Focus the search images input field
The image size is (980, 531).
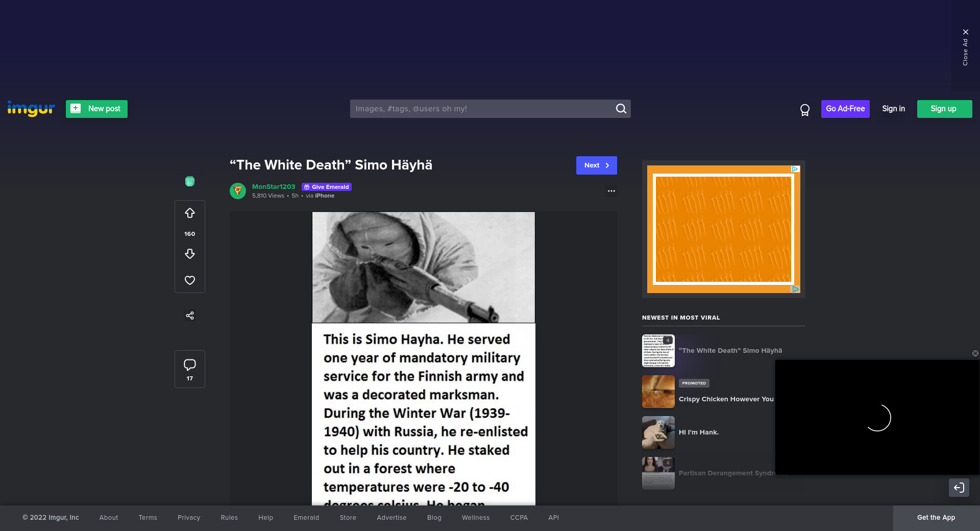tap(482, 109)
